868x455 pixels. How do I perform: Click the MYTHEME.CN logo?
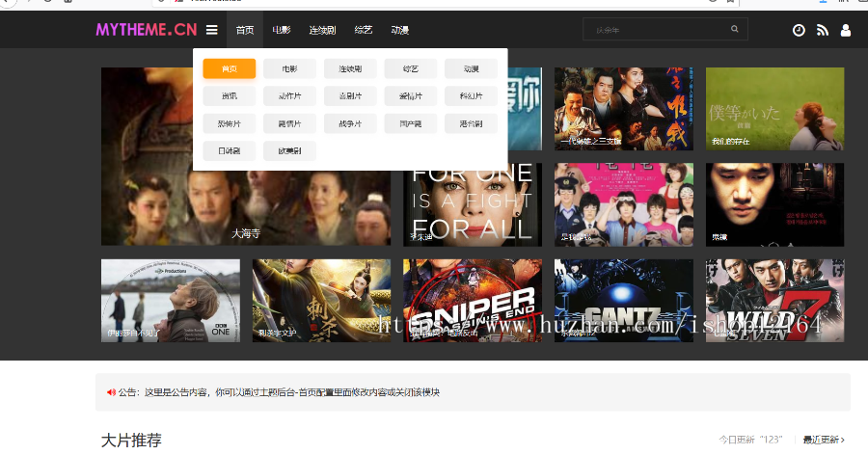(147, 29)
